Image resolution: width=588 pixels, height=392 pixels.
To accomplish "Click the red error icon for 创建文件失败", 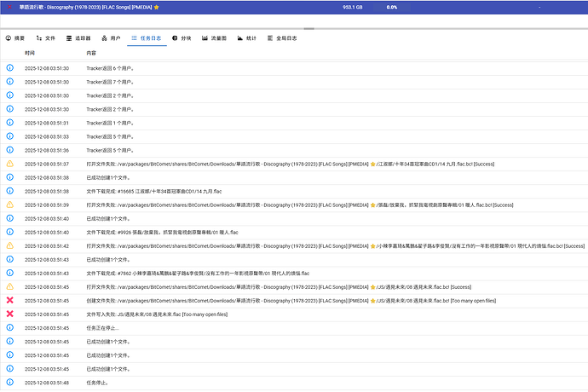I will coord(10,301).
